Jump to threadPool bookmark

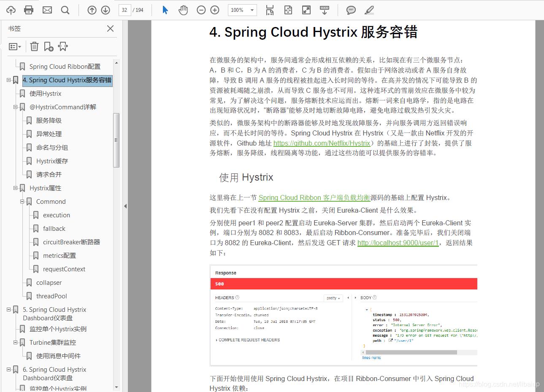coord(51,296)
